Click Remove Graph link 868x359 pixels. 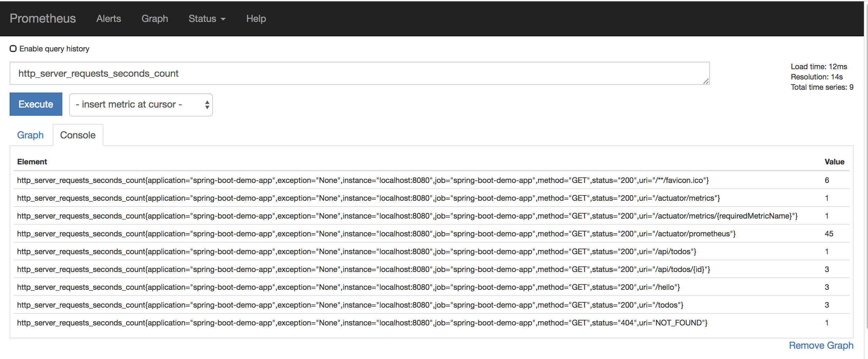[x=821, y=345]
